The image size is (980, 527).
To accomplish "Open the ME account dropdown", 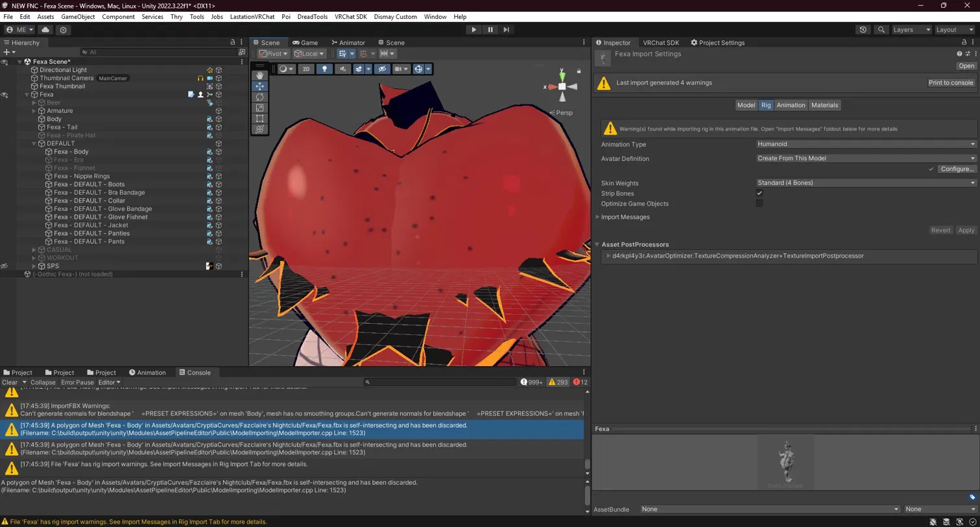I will pos(20,30).
